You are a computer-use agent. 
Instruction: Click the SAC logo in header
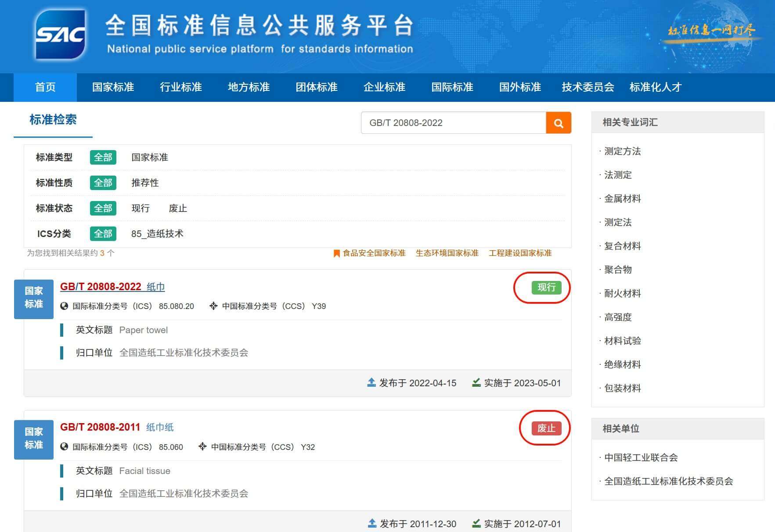[x=60, y=34]
